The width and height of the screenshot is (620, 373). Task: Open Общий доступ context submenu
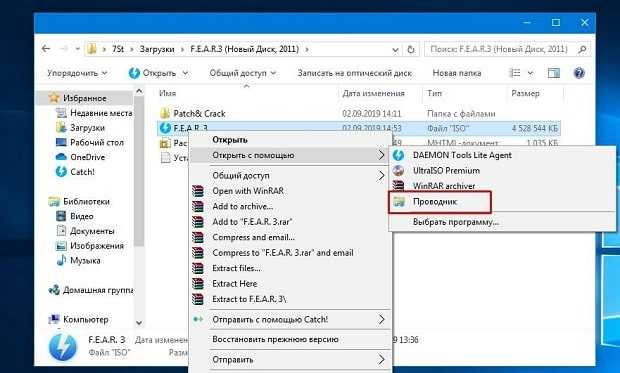[x=290, y=175]
